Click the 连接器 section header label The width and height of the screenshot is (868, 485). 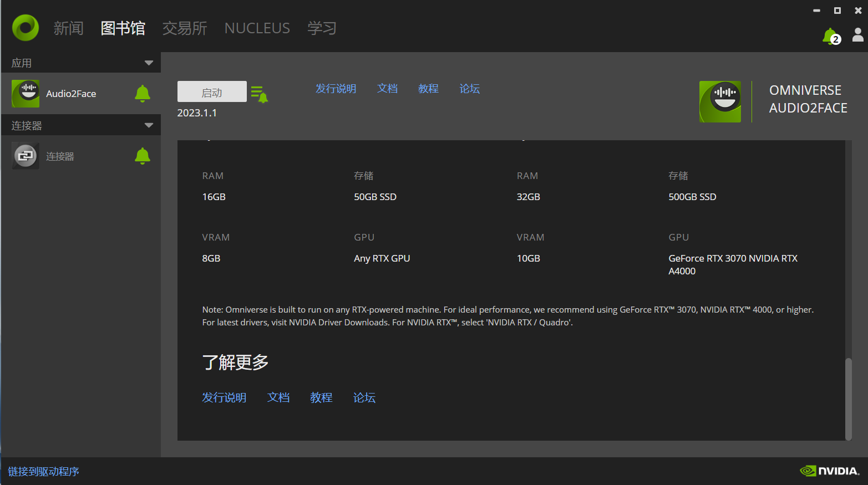(x=27, y=126)
